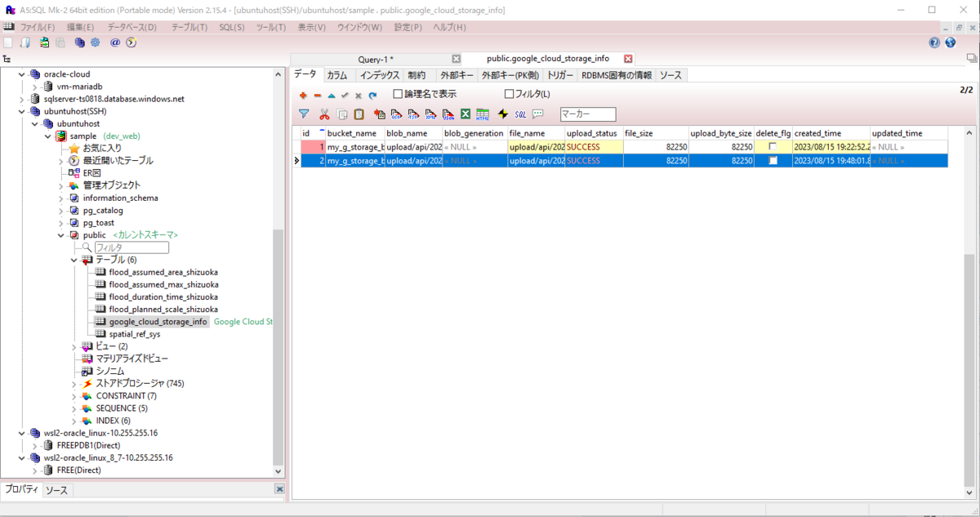Click the copy icon in the data toolbar
Image resolution: width=980 pixels, height=517 pixels.
(341, 114)
